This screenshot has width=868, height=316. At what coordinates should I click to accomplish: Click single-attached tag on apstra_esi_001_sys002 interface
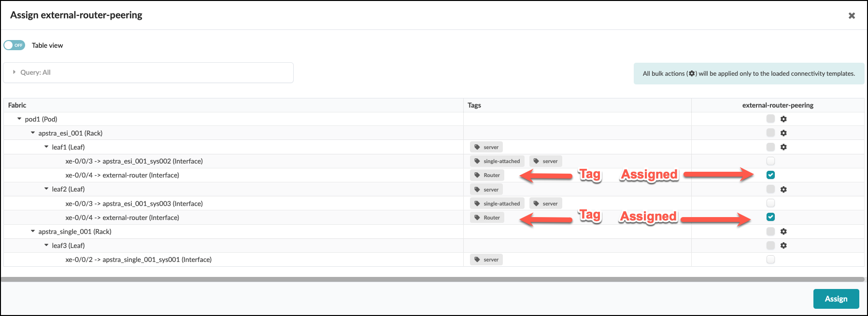point(497,161)
